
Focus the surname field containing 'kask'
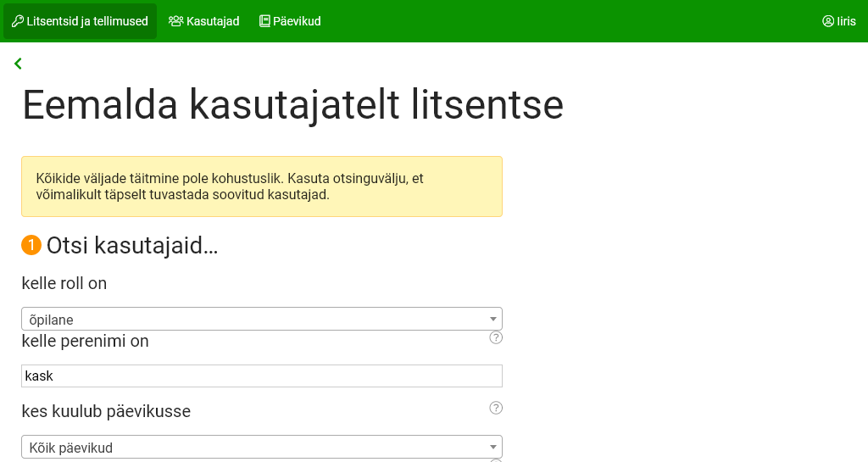[x=261, y=376]
